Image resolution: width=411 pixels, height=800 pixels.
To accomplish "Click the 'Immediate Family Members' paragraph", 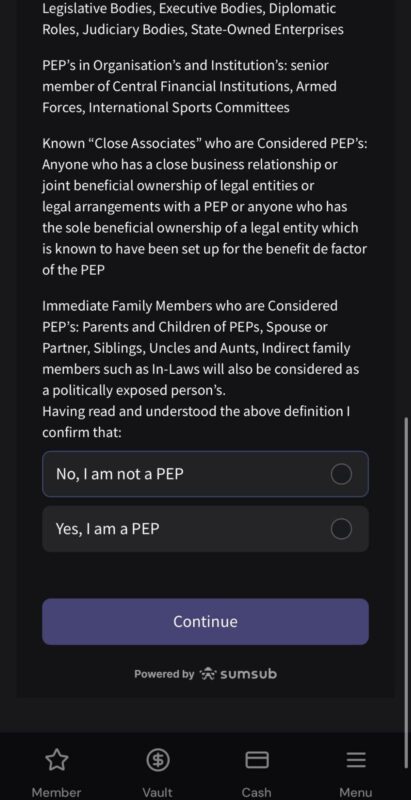I will (201, 348).
